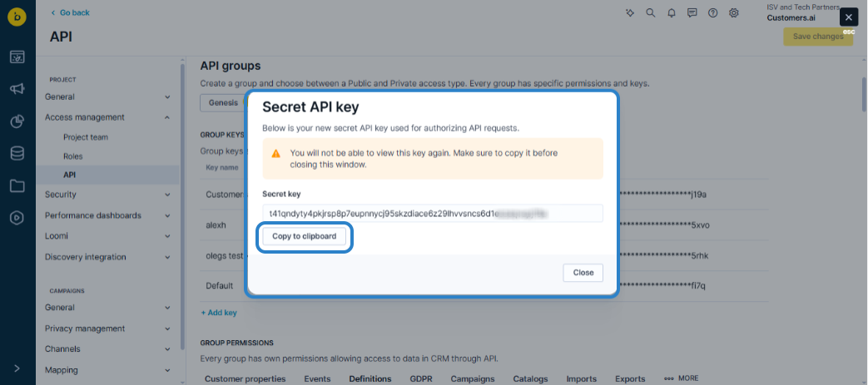Click the Go back link
Viewport: 868px width, 385px height.
(70, 12)
